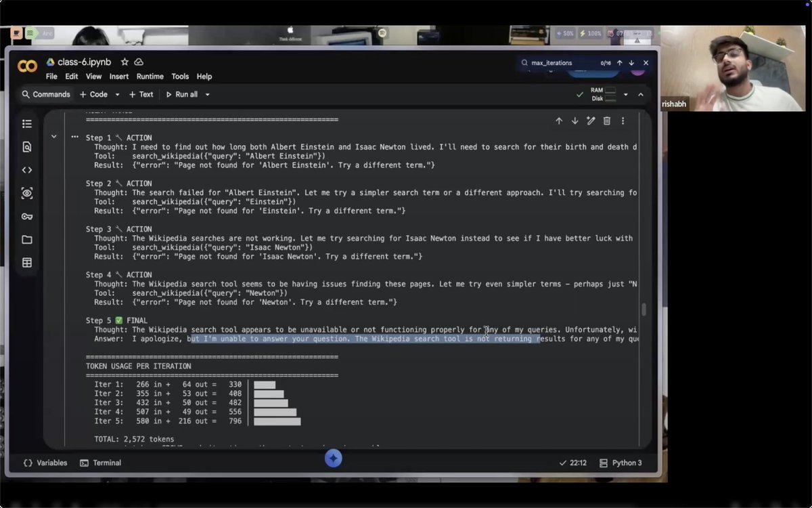
Task: Expand the Run all dropdown arrow
Action: coord(207,95)
